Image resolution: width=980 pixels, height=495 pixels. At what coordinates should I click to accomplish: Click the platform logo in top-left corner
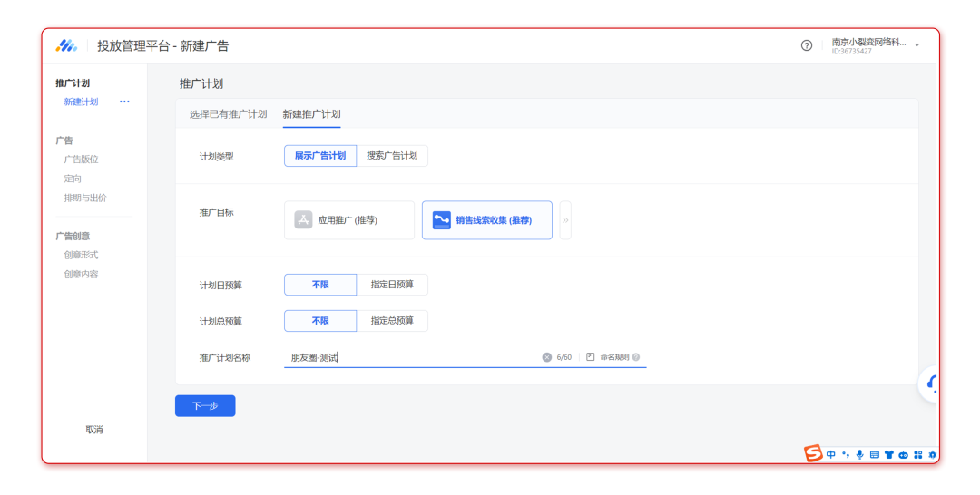[x=66, y=45]
